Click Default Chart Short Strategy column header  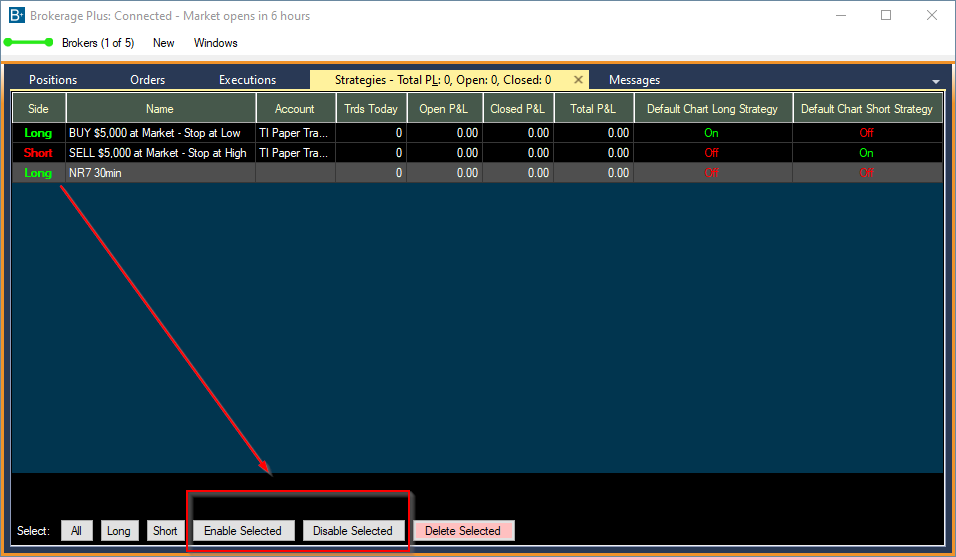(868, 108)
